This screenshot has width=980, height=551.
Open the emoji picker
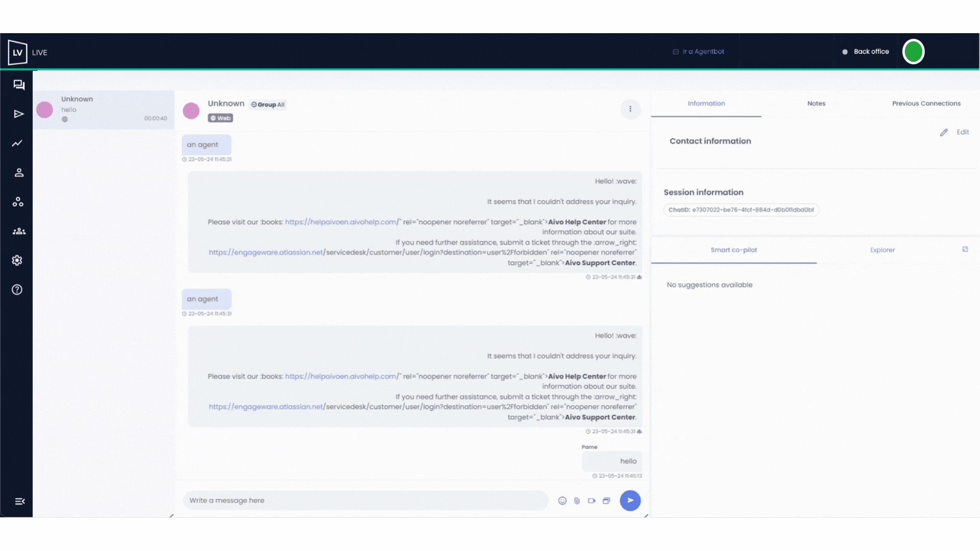(562, 500)
